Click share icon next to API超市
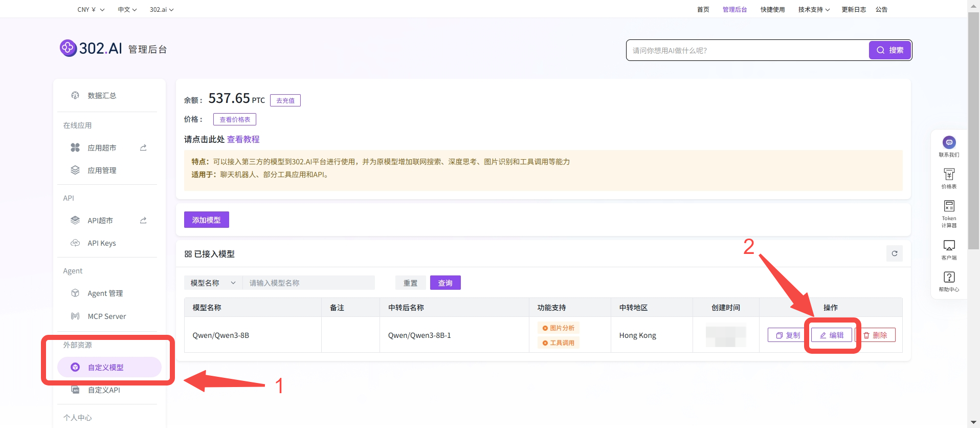The width and height of the screenshot is (980, 428). click(143, 220)
